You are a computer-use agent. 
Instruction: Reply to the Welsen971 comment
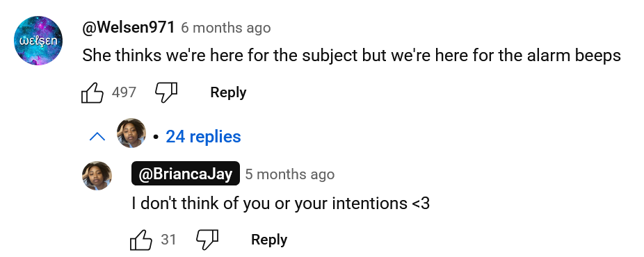228,92
